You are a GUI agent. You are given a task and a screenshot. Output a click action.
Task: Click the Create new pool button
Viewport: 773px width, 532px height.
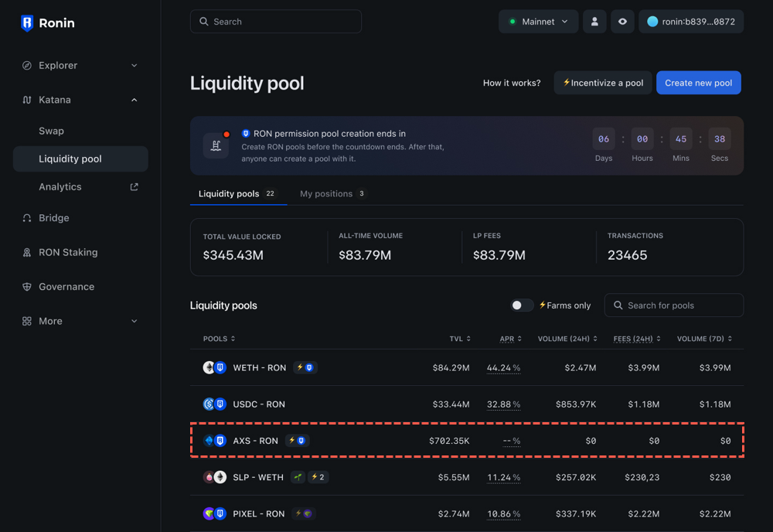(698, 82)
